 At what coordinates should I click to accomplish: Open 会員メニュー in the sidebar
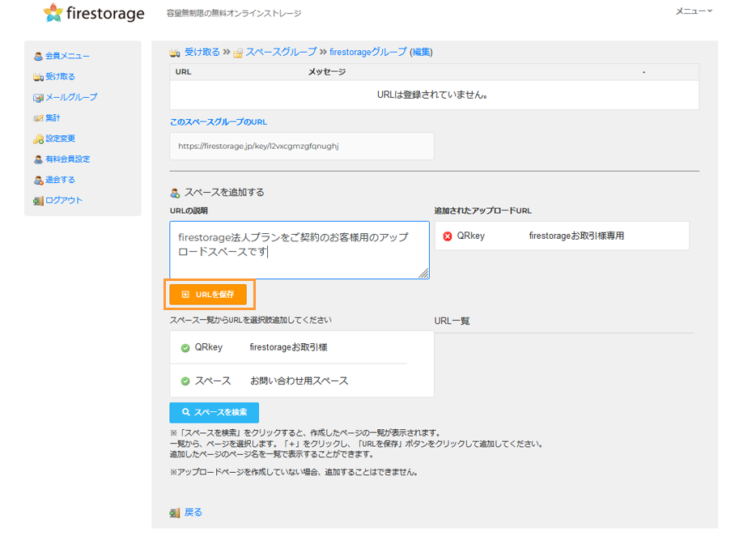67,56
